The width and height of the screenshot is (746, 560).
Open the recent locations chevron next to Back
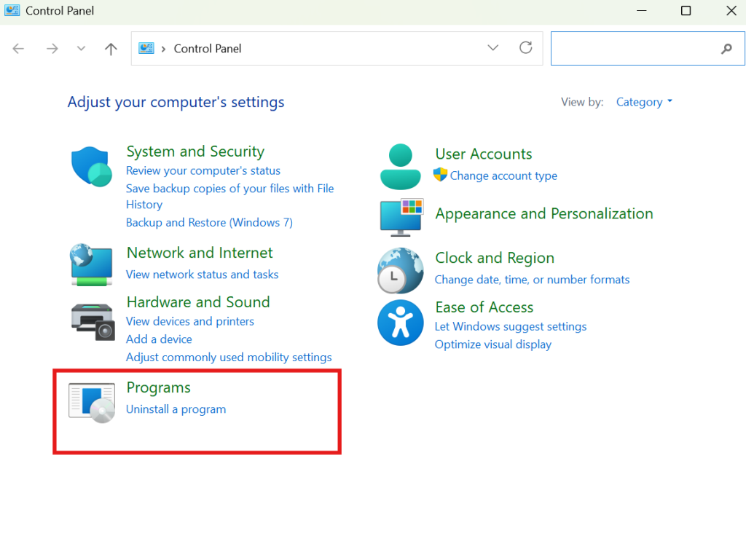[80, 48]
